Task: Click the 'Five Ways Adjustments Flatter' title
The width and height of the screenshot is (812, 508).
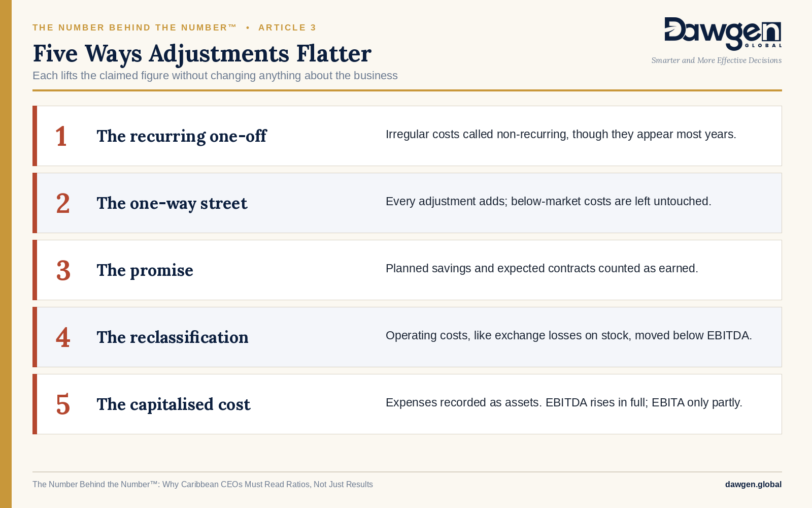Action: coord(202,54)
